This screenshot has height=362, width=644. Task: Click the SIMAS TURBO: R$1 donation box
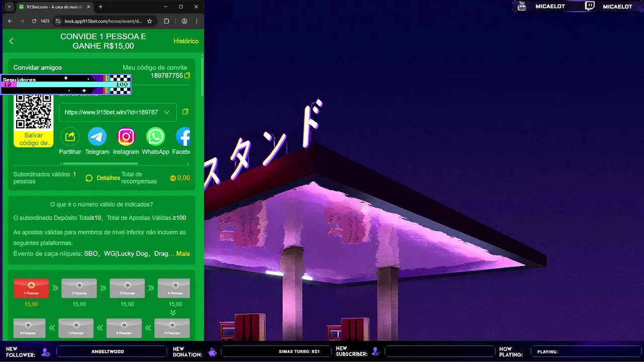tap(276, 351)
